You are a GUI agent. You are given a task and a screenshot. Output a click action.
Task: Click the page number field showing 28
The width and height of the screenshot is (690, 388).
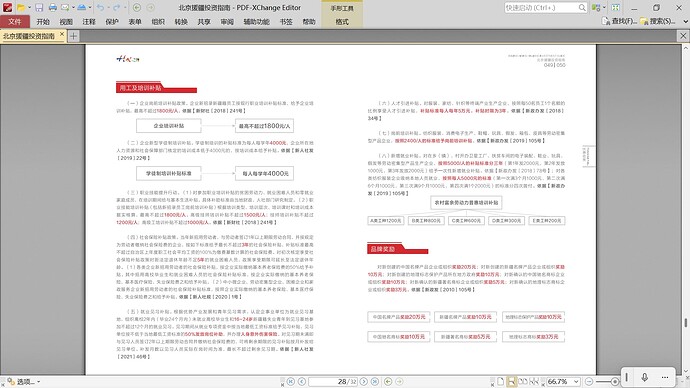tap(334, 381)
